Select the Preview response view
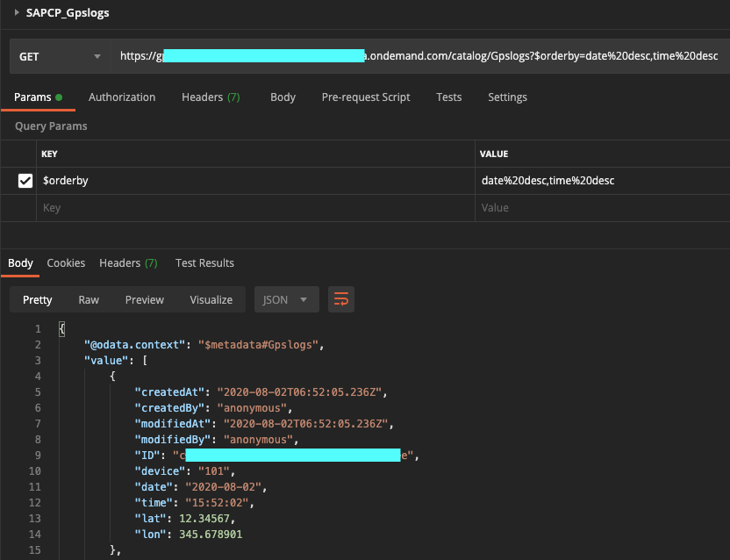This screenshot has width=730, height=560. (x=144, y=299)
